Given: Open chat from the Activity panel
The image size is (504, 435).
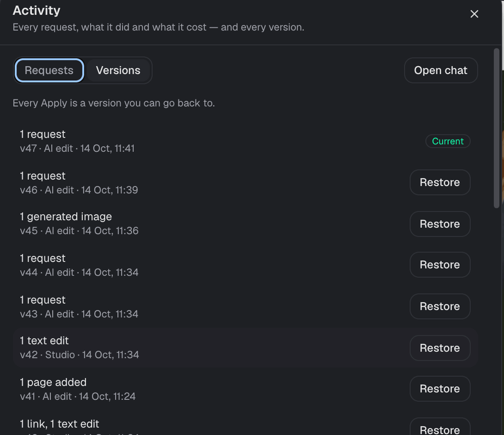Looking at the screenshot, I should (441, 70).
